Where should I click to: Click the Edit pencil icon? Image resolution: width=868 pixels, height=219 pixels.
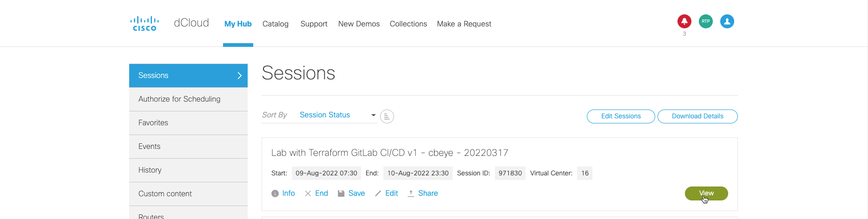[378, 193]
